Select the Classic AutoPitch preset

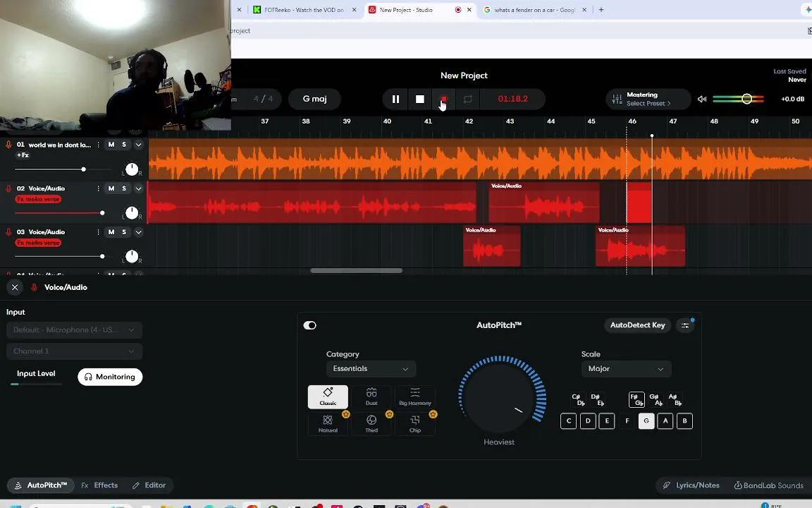[328, 397]
